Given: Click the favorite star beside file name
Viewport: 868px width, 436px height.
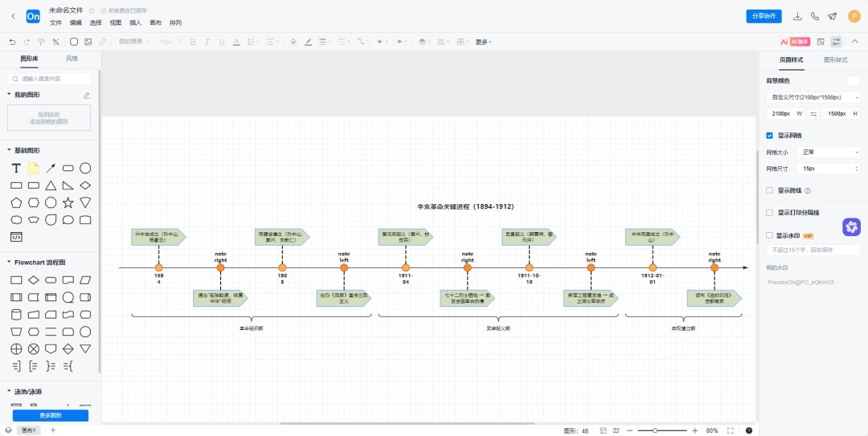Looking at the screenshot, I should (92, 10).
